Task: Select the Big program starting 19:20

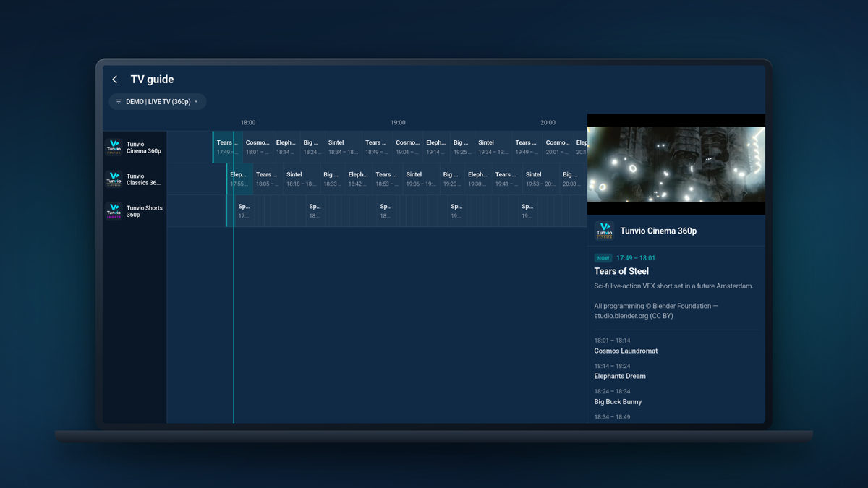Action: 452,179
